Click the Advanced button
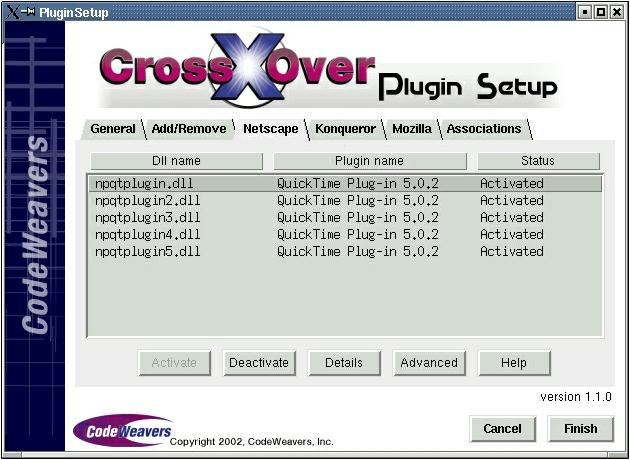630x460 pixels. [428, 363]
